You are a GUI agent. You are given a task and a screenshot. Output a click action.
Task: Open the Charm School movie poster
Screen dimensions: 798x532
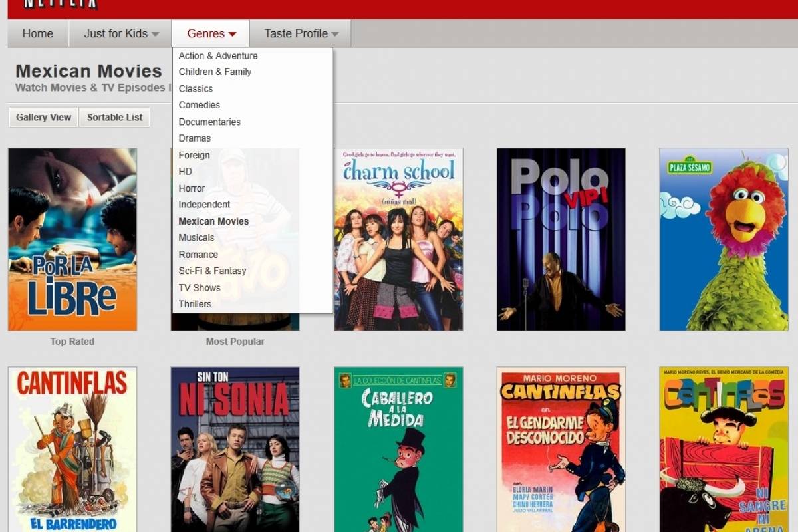(398, 239)
